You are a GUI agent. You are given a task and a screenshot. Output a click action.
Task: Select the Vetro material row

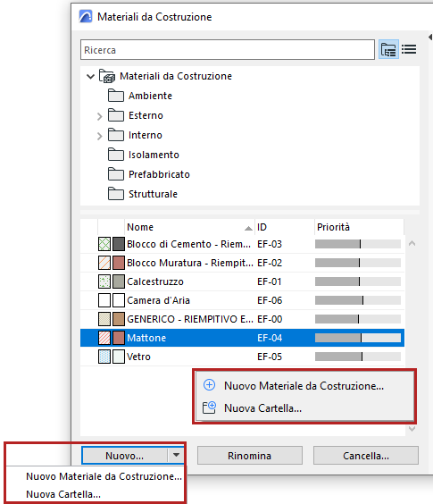242,357
